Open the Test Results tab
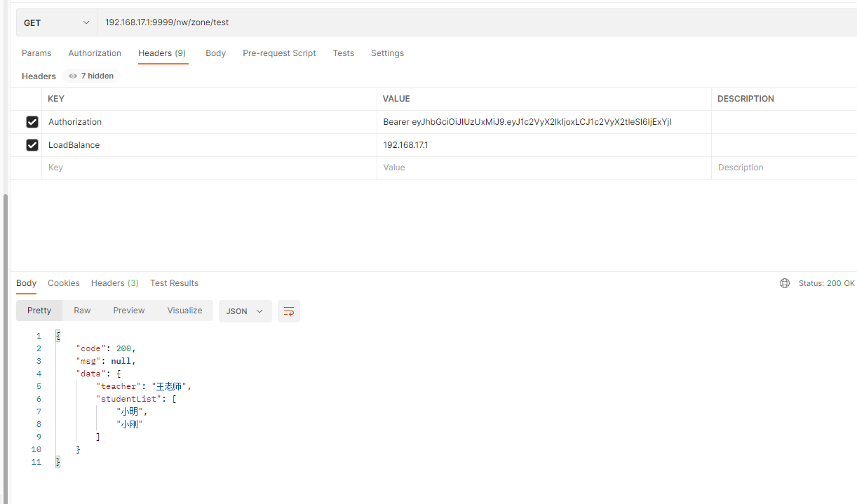 [x=174, y=283]
